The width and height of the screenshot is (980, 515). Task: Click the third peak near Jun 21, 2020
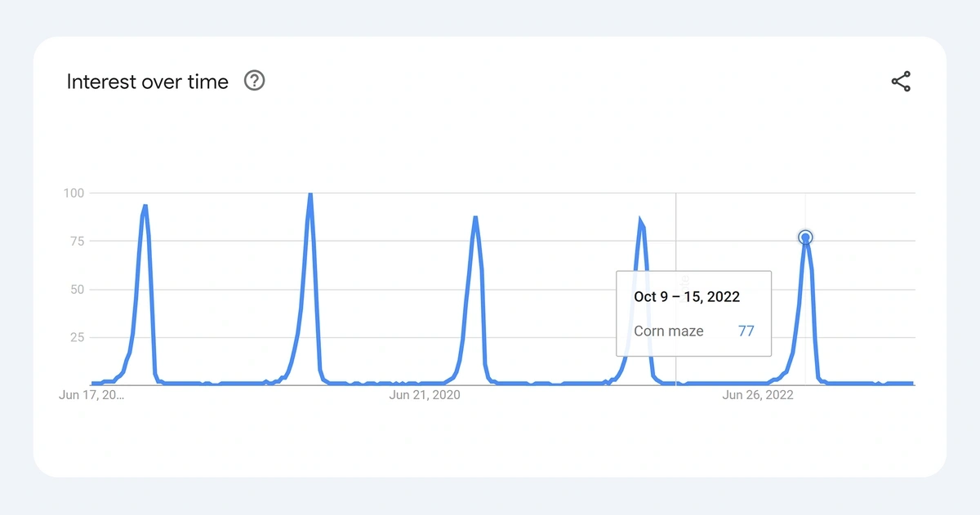point(475,218)
